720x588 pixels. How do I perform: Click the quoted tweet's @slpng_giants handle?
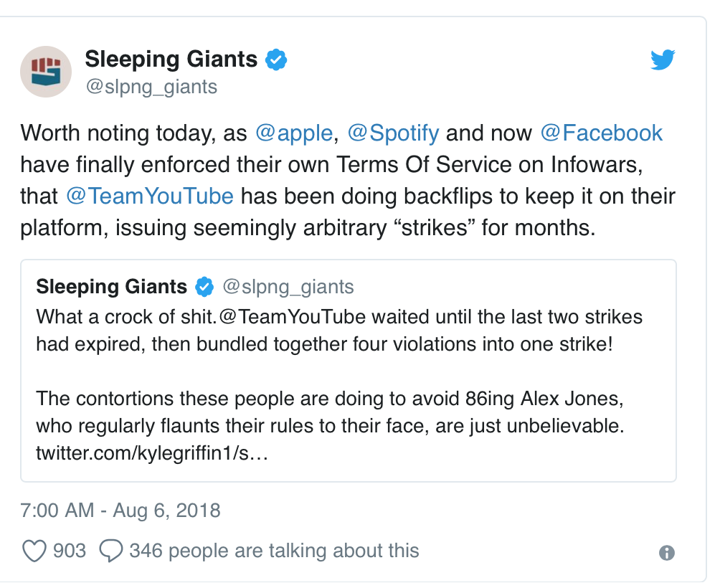(288, 288)
